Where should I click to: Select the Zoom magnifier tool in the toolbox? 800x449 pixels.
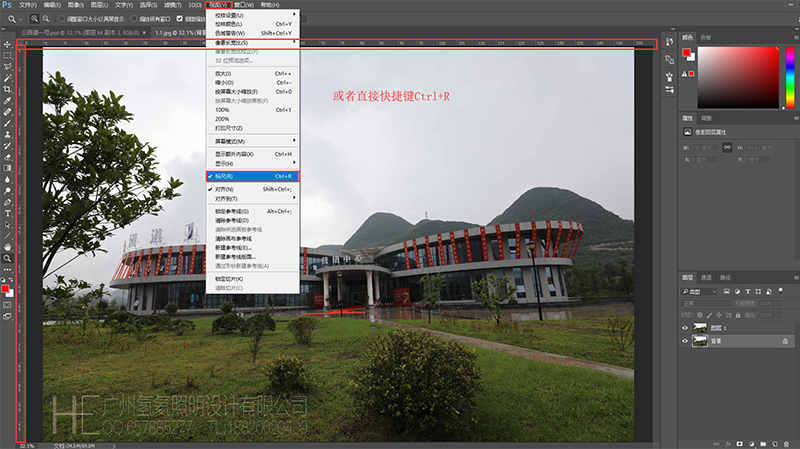click(x=7, y=258)
